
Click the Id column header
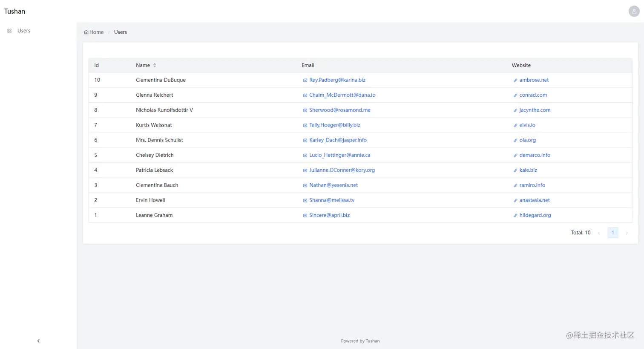(x=97, y=65)
